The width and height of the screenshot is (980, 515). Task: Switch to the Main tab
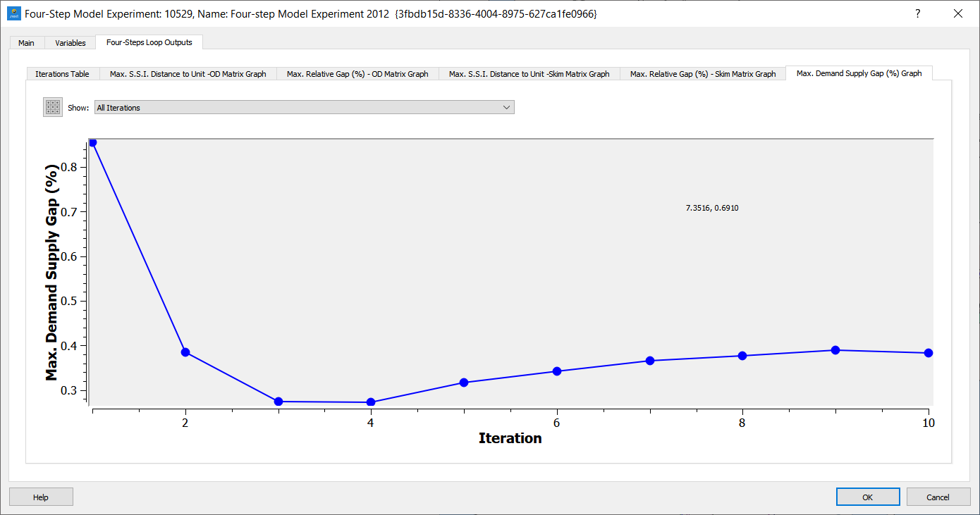(x=26, y=43)
